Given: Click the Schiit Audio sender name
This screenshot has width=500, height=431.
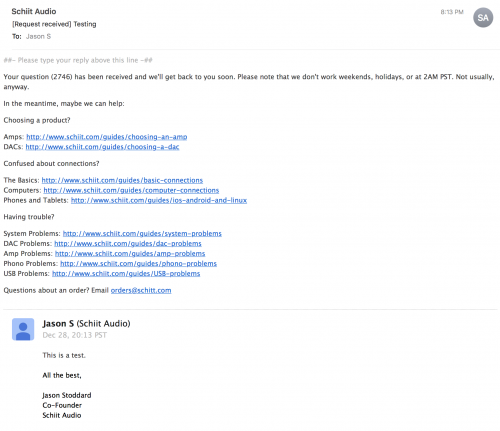Looking at the screenshot, I should click(x=34, y=11).
